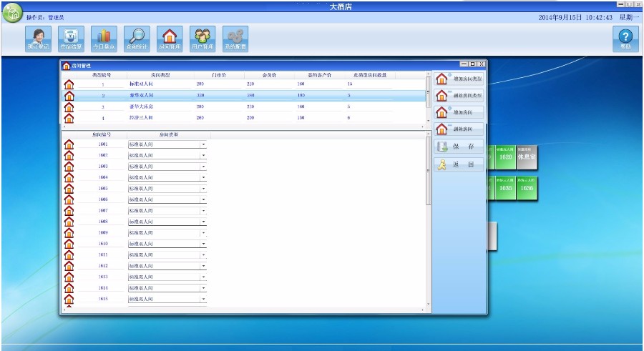Sort by 签约客户价 column header
Screen dimensions: 644x351
(x=320, y=76)
